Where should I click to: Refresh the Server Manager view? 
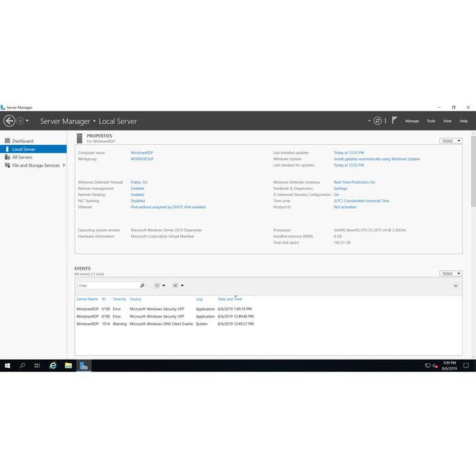tap(377, 121)
